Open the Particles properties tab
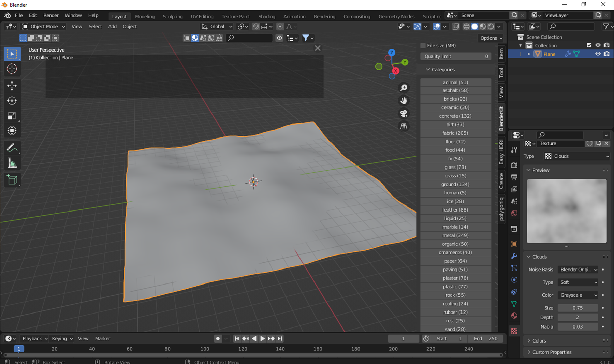614x364 pixels. pos(514,268)
